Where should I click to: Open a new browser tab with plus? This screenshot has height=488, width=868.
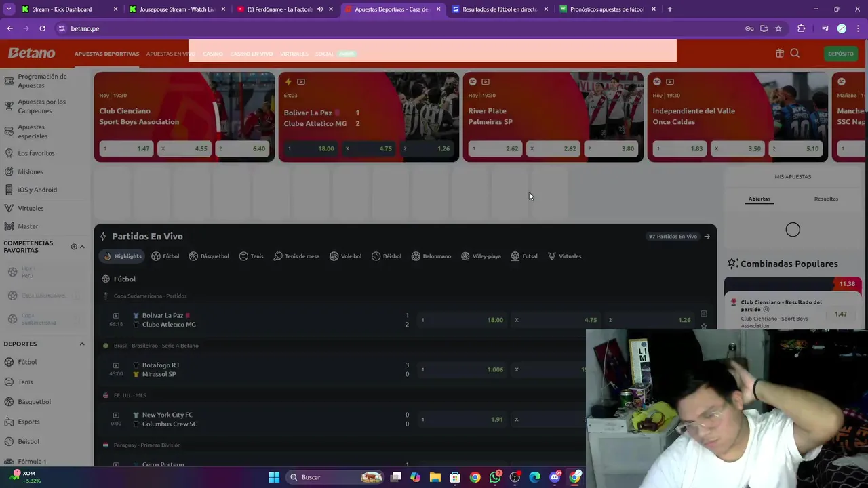pyautogui.click(x=670, y=9)
